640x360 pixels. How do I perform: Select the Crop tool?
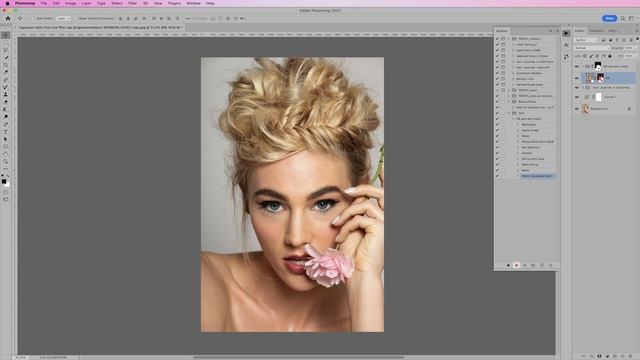[x=6, y=65]
